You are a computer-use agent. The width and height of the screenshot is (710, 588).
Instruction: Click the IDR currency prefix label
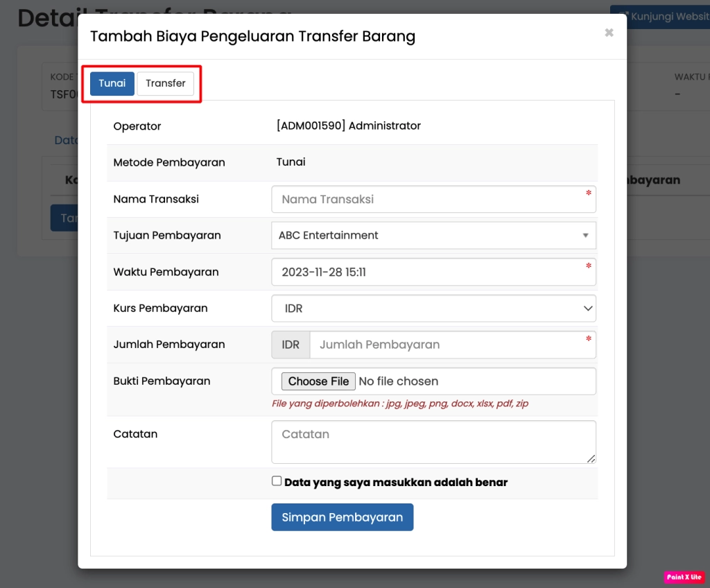291,345
